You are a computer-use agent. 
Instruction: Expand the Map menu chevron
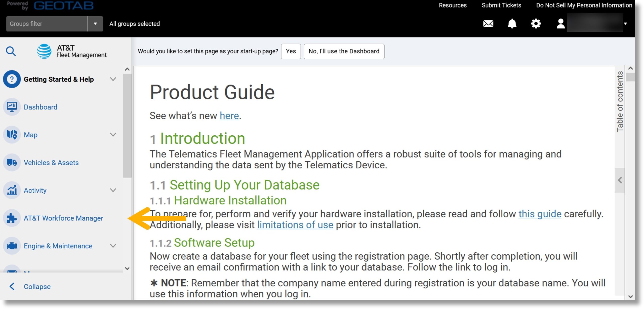coord(113,135)
